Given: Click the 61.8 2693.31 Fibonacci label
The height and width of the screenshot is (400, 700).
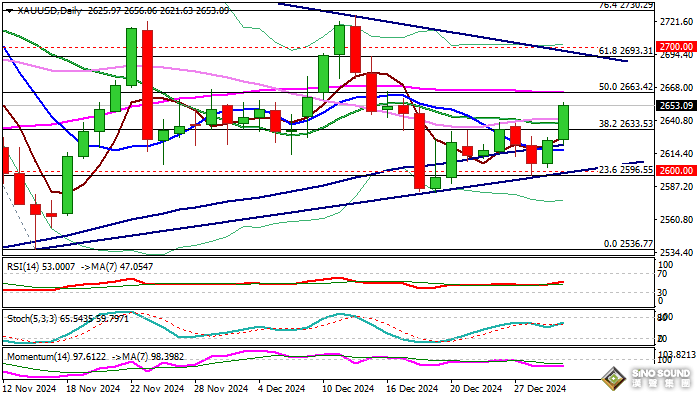Looking at the screenshot, I should coord(626,50).
